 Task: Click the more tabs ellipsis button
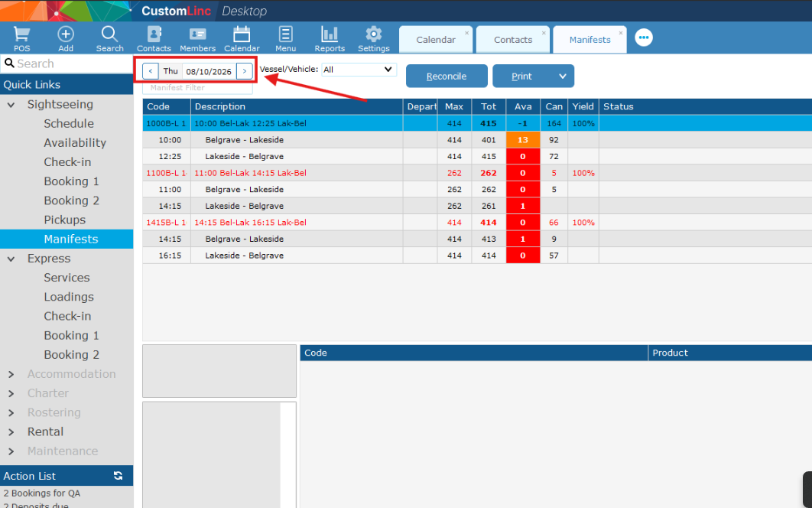click(x=644, y=37)
